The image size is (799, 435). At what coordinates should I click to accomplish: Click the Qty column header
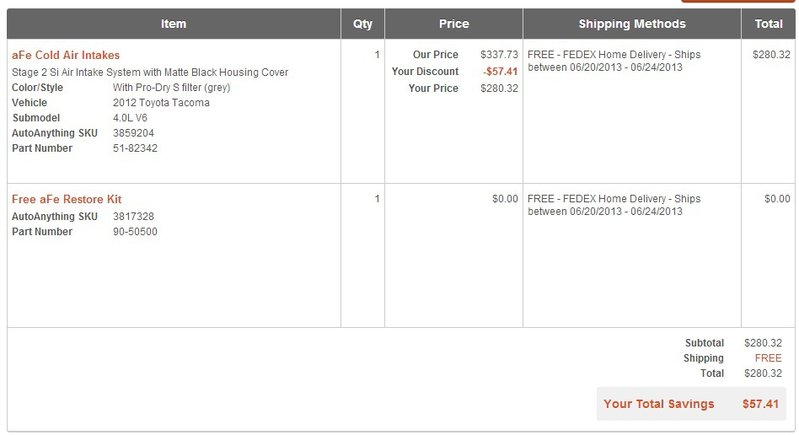pyautogui.click(x=363, y=24)
